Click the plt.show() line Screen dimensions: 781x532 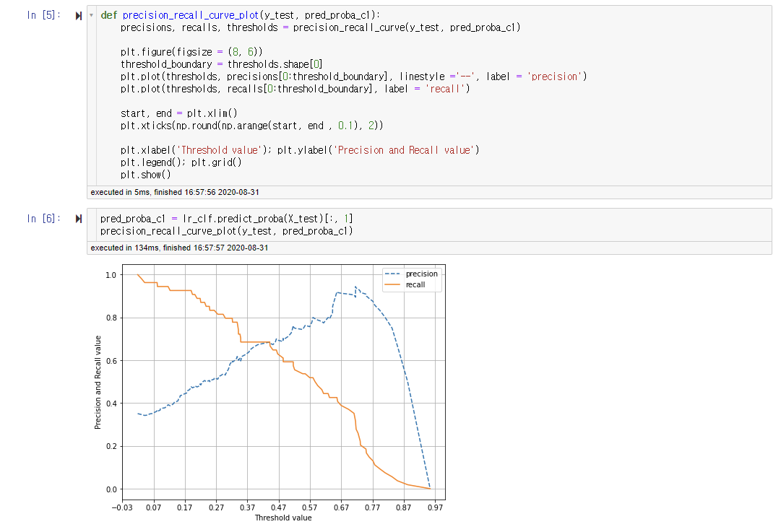tap(145, 175)
